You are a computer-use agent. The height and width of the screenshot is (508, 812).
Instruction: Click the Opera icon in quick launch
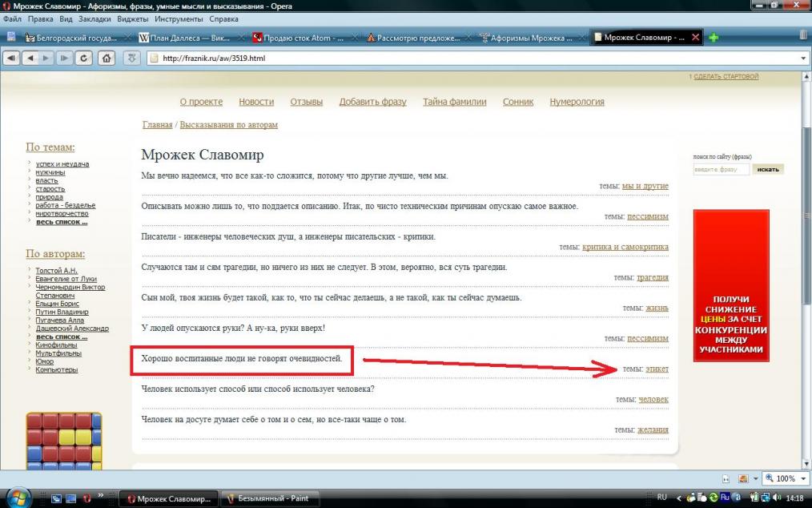pos(86,498)
